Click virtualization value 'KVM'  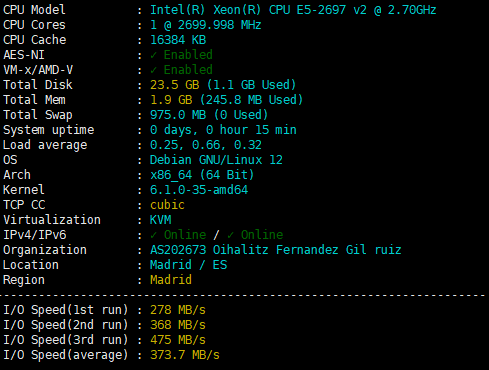point(160,220)
